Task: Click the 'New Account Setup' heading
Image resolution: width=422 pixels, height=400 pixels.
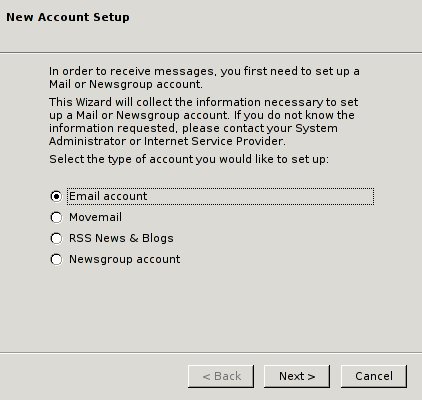Action: [x=68, y=17]
